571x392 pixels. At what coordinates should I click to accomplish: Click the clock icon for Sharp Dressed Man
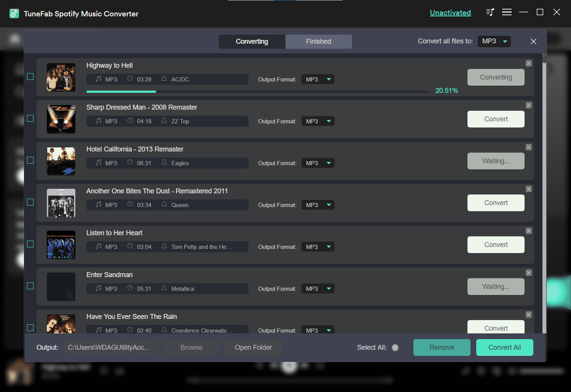(130, 121)
